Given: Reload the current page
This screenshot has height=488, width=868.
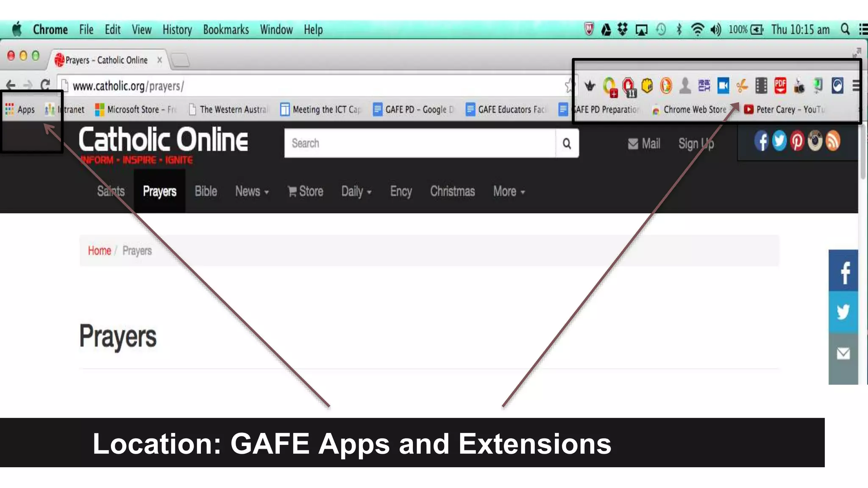Looking at the screenshot, I should coord(45,86).
